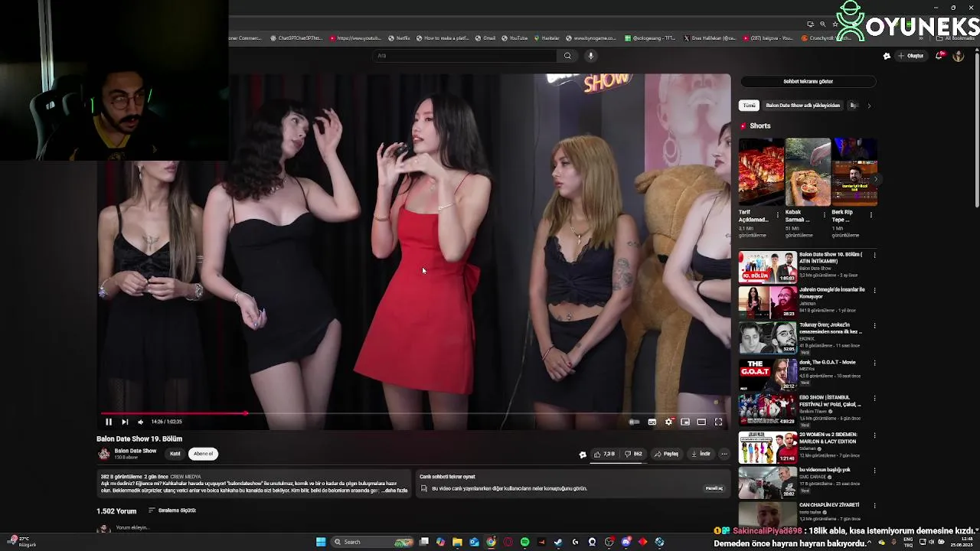Open the Tarif Açıklamad... short thumbnail
980x551 pixels.
click(x=761, y=172)
